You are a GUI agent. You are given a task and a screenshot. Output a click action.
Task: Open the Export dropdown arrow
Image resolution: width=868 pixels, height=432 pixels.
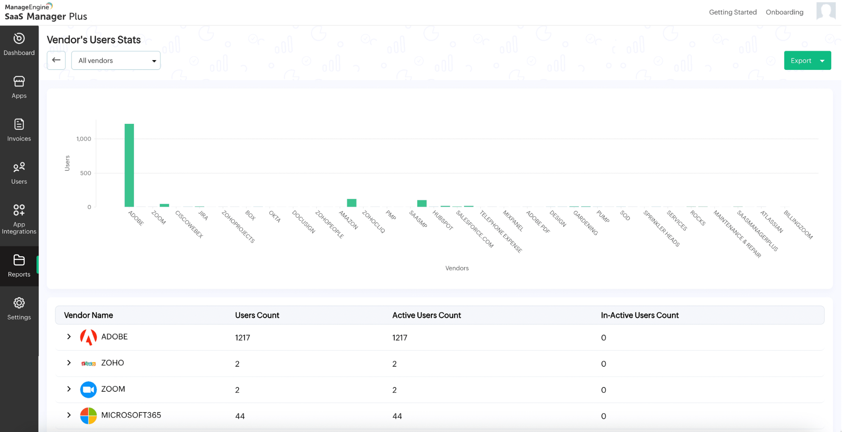click(822, 61)
